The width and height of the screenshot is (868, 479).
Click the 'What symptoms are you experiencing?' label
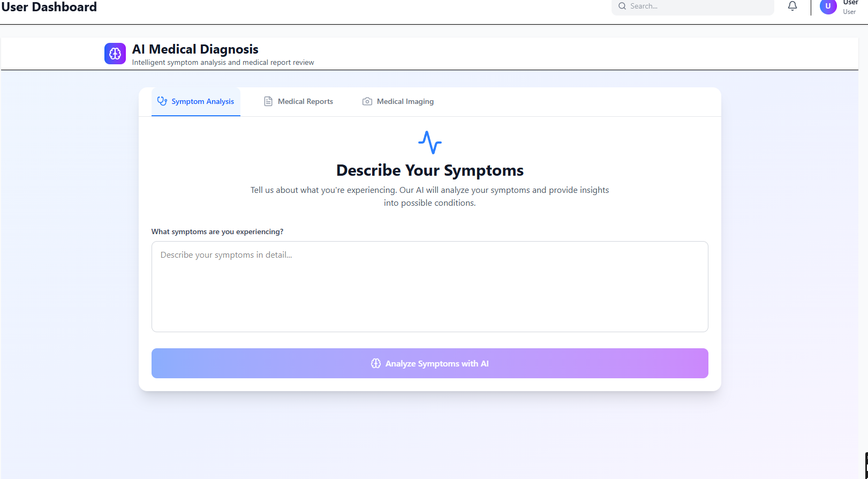click(x=217, y=231)
